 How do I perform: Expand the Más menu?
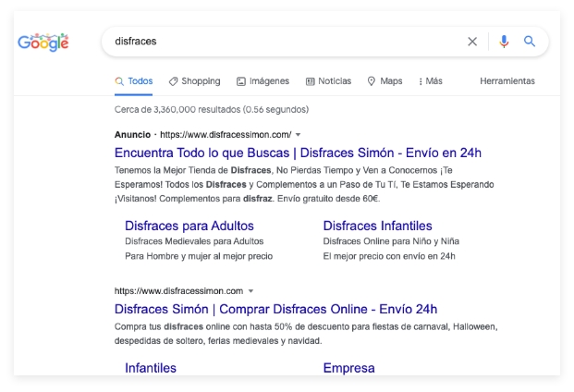coord(431,81)
